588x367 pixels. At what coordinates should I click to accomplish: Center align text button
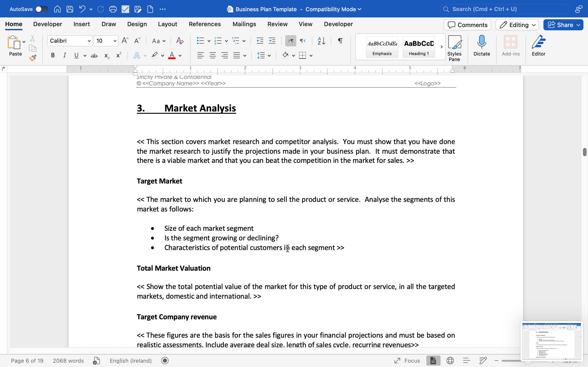(213, 56)
